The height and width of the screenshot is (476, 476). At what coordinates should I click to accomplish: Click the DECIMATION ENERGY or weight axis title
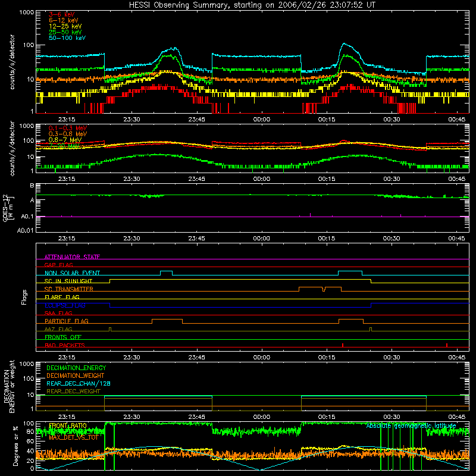(x=9, y=386)
